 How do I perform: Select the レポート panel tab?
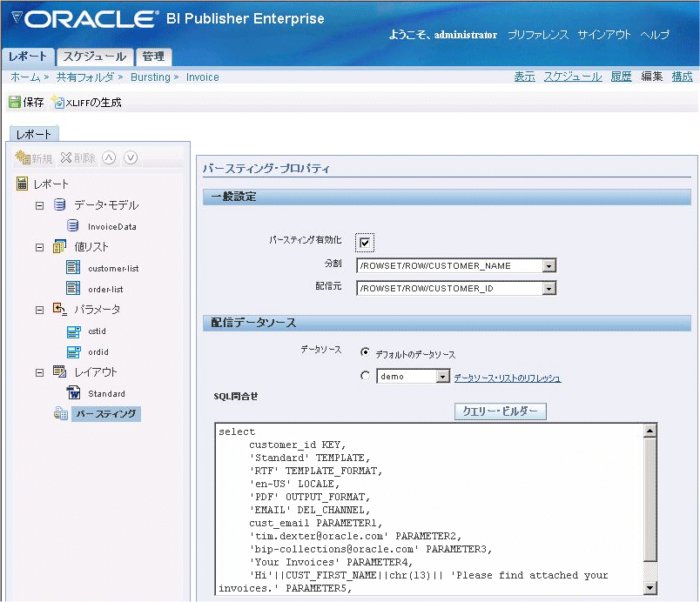34,134
